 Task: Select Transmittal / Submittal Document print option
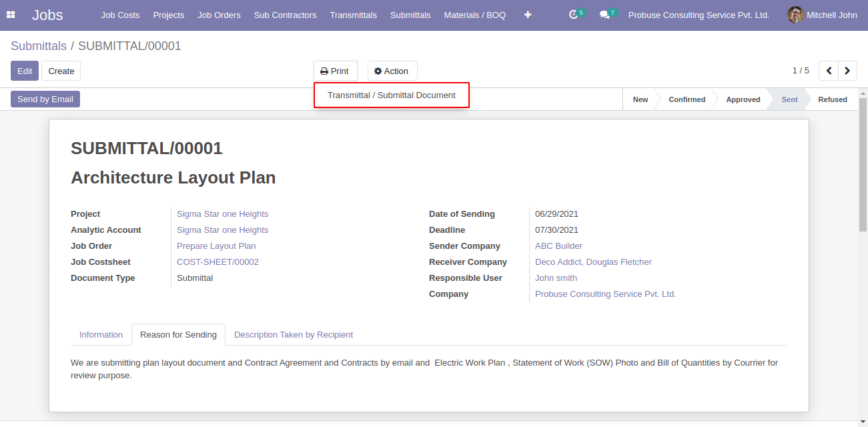392,95
